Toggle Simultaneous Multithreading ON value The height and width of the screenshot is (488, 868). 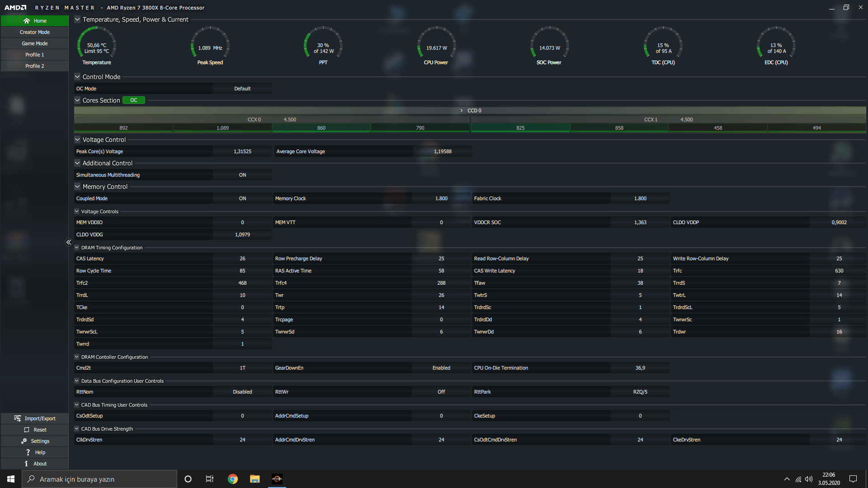[x=242, y=175]
